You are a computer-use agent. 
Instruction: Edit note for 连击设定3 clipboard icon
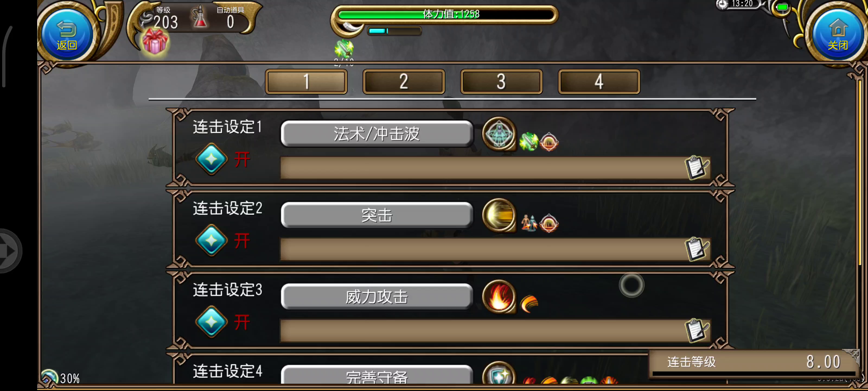(x=697, y=330)
